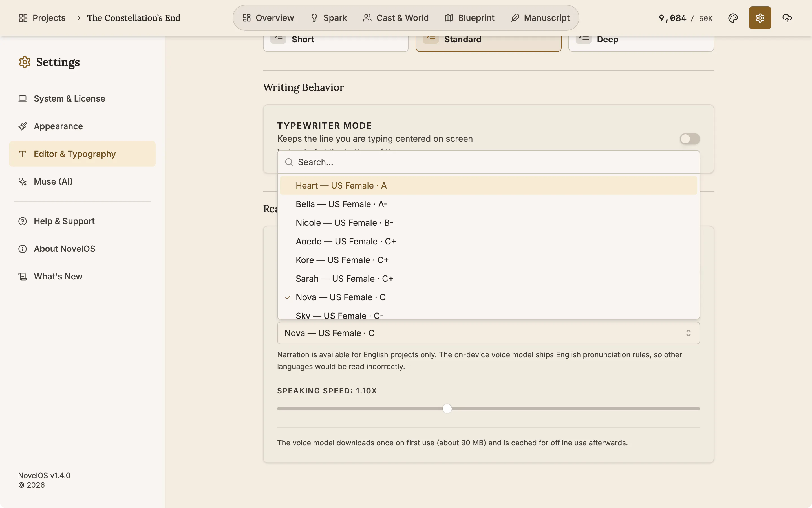Image resolution: width=812 pixels, height=508 pixels.
Task: Go to The Constellation's End breadcrumb
Action: [134, 18]
